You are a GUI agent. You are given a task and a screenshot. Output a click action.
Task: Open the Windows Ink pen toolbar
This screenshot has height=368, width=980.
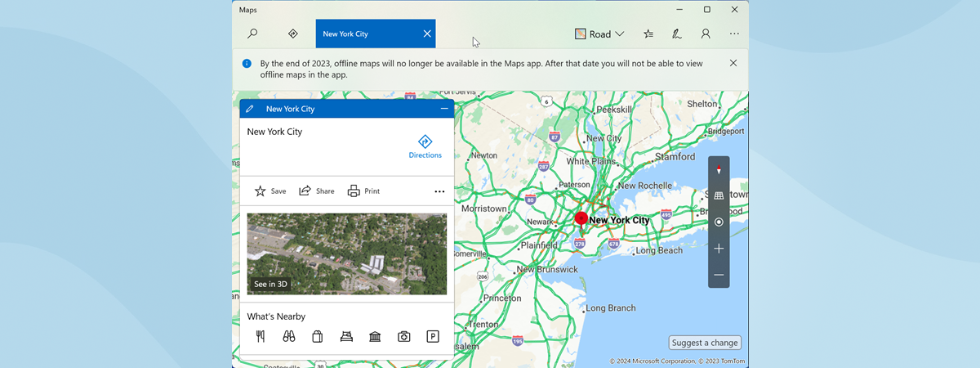click(677, 34)
